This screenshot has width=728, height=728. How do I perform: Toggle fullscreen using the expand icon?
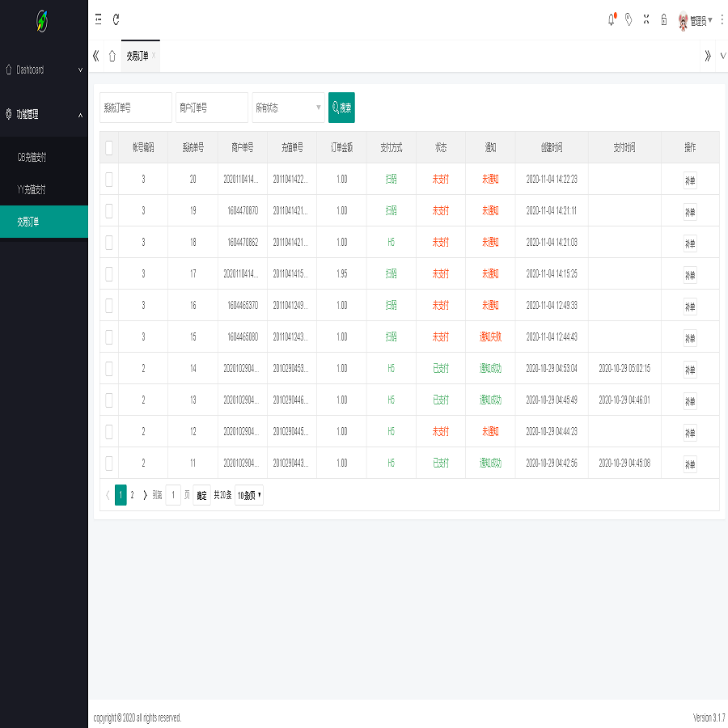[645, 20]
